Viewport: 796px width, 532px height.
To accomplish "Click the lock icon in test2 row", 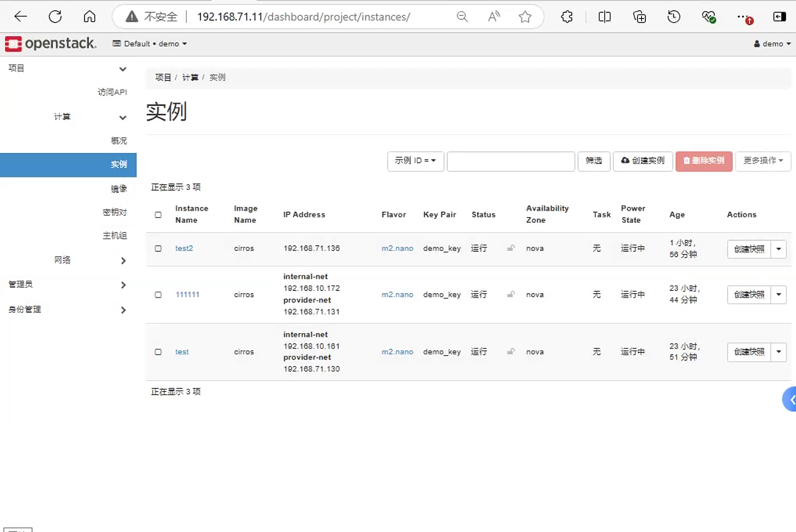I will pos(511,248).
